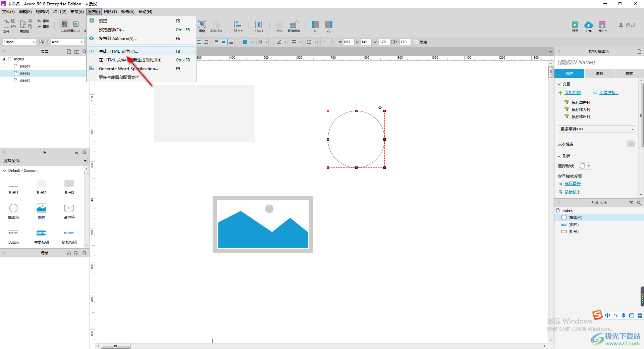Click the add page icon in 页面 panel
This screenshot has height=349, width=644.
coord(69,51)
